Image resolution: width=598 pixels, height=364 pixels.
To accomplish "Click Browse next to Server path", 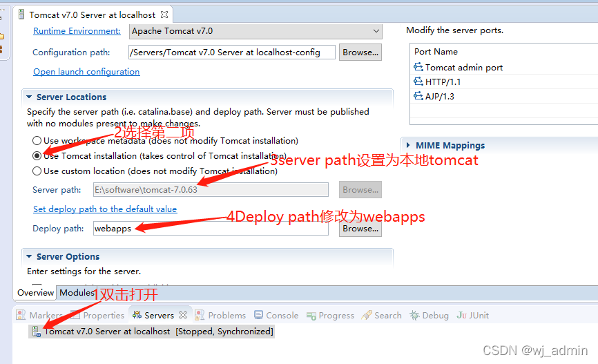I will pyautogui.click(x=360, y=190).
